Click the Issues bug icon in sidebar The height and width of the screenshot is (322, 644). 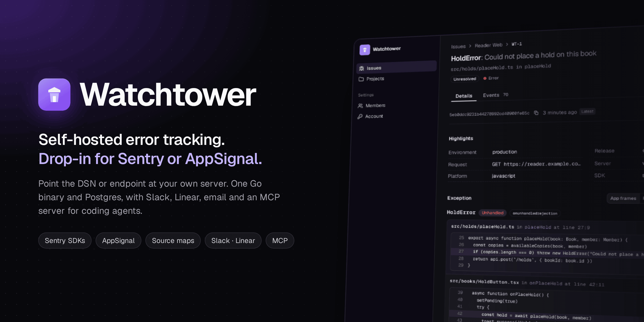(361, 68)
